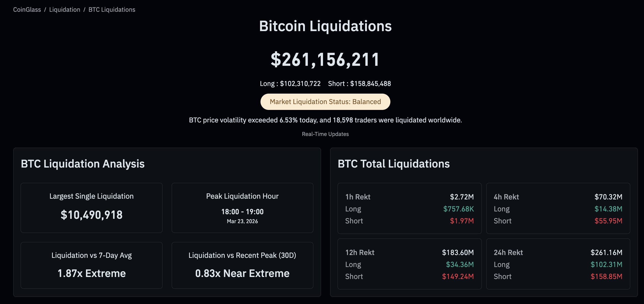Image resolution: width=644 pixels, height=304 pixels.
Task: Click the Mar 23, 2026 date label
Action: pyautogui.click(x=242, y=221)
